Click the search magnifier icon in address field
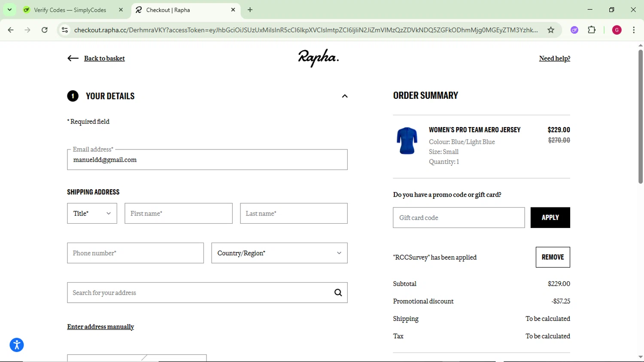Image resolution: width=644 pixels, height=362 pixels. [338, 293]
